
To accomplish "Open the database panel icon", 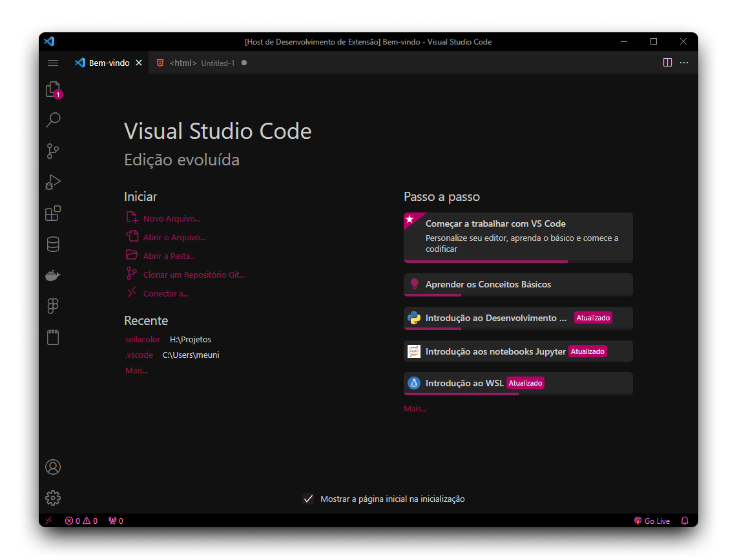I will click(53, 244).
